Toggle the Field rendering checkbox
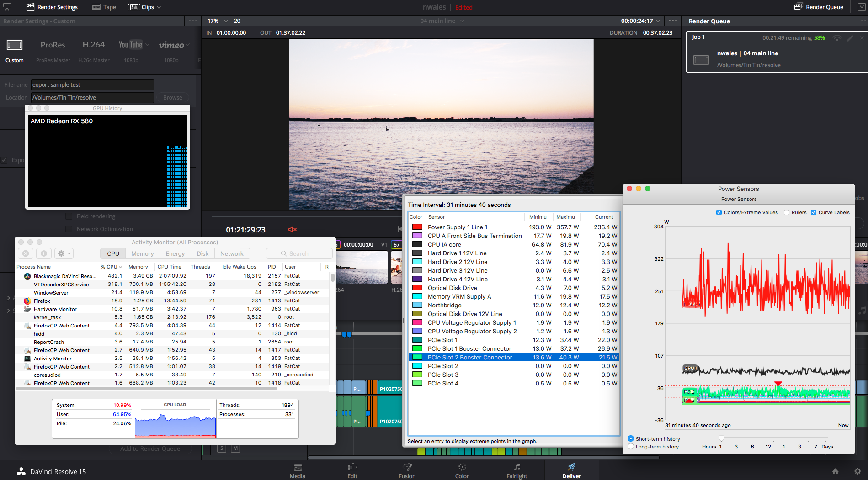This screenshot has width=868, height=480. pos(69,216)
